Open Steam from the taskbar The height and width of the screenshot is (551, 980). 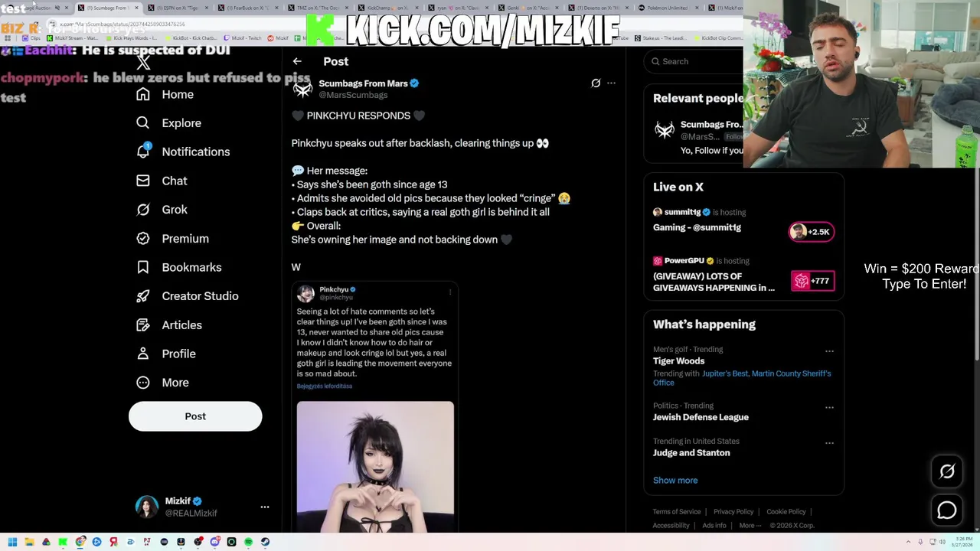[265, 542]
